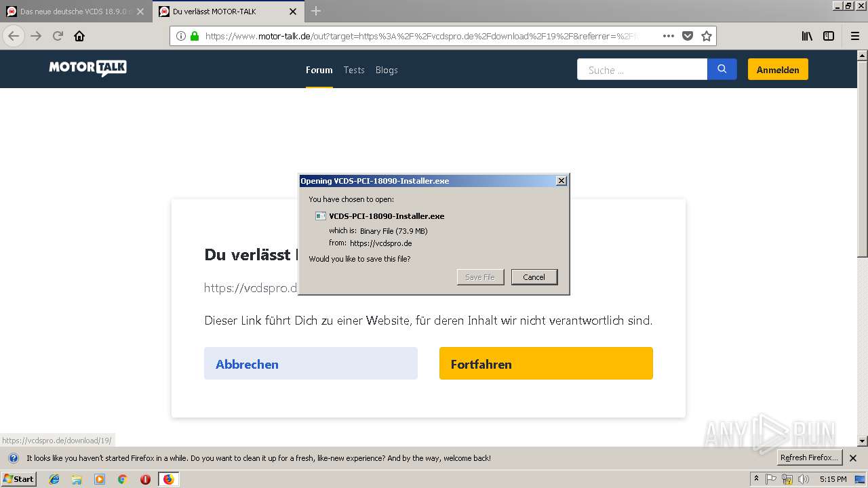The image size is (868, 488).
Task: Dismiss the Firefox refresh notification bar
Action: pos(853,458)
